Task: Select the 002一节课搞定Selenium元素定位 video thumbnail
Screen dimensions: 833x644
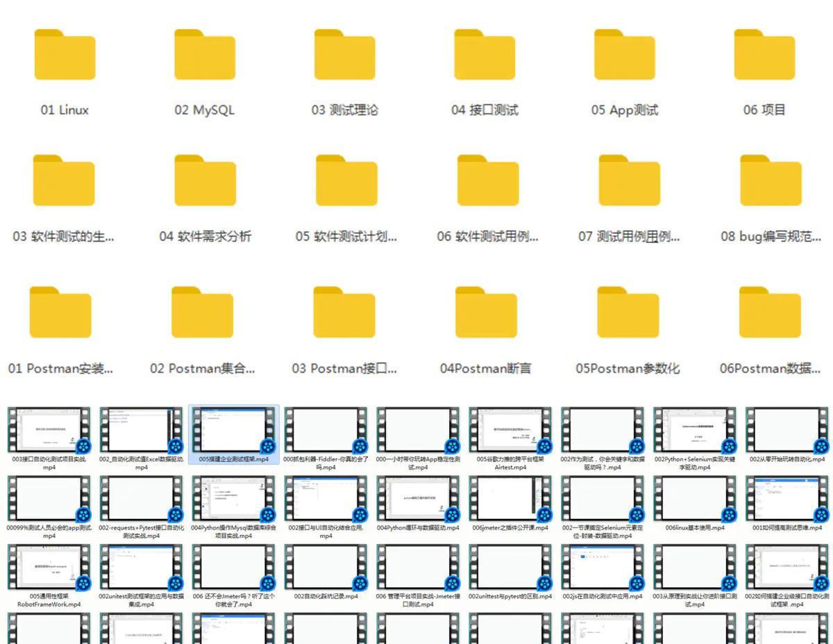Action: point(603,498)
